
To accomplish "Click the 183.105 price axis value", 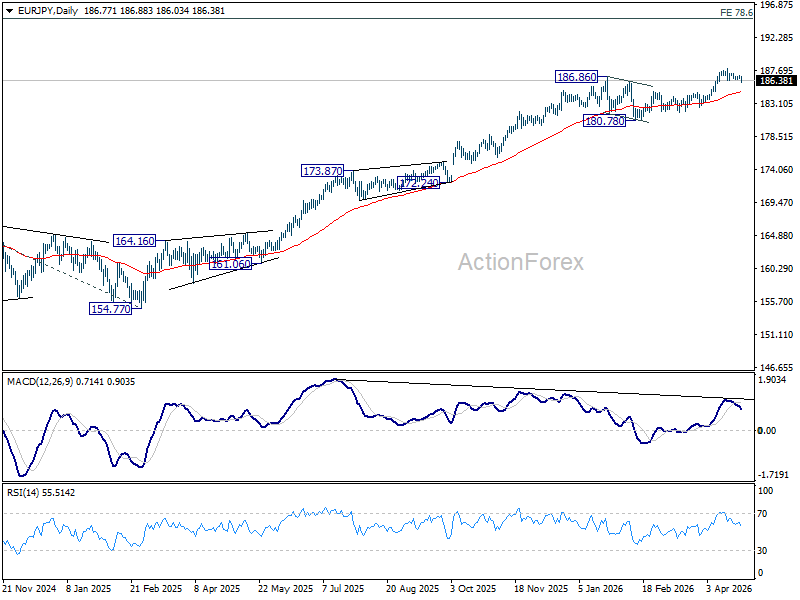I will pyautogui.click(x=777, y=104).
